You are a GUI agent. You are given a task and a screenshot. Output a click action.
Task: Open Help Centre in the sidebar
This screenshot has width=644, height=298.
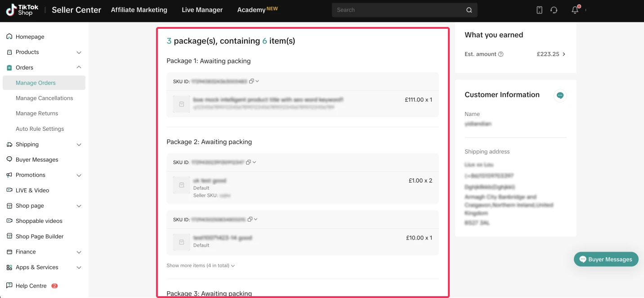[x=31, y=286]
